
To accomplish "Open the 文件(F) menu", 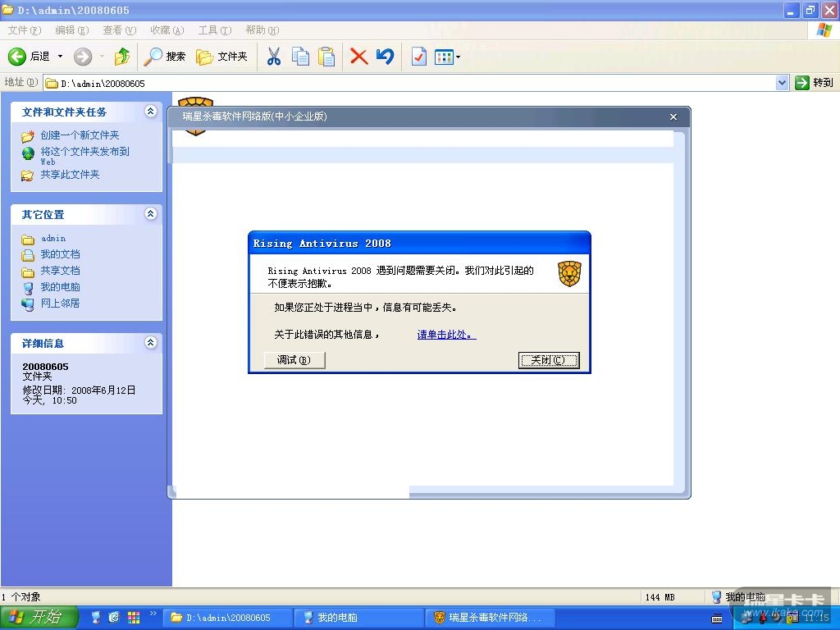I will tap(24, 30).
